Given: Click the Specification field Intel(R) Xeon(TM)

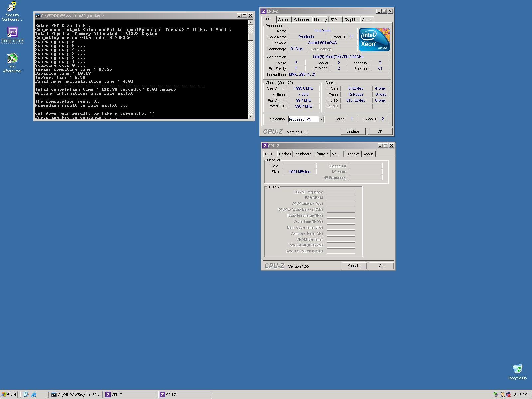Looking at the screenshot, I should [x=338, y=57].
